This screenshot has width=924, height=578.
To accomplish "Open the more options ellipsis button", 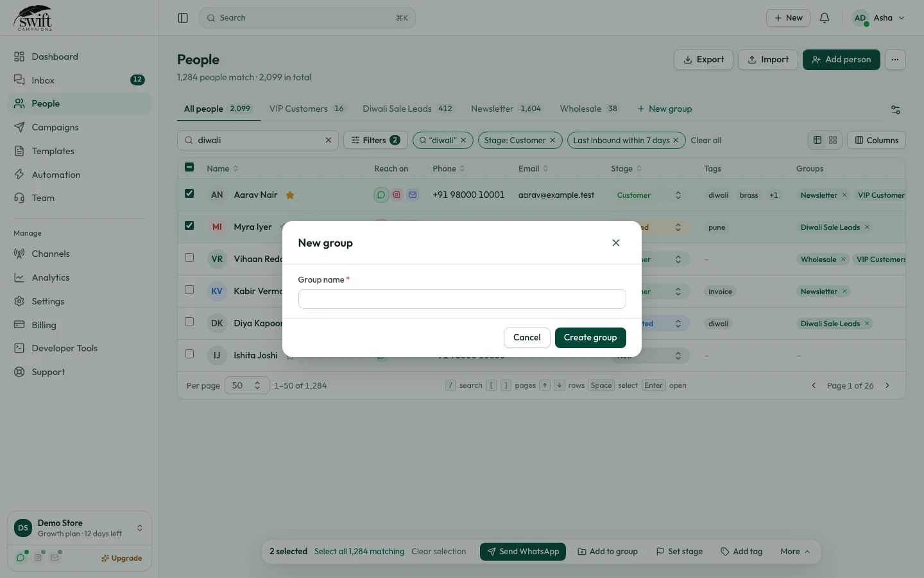I will pos(895,60).
